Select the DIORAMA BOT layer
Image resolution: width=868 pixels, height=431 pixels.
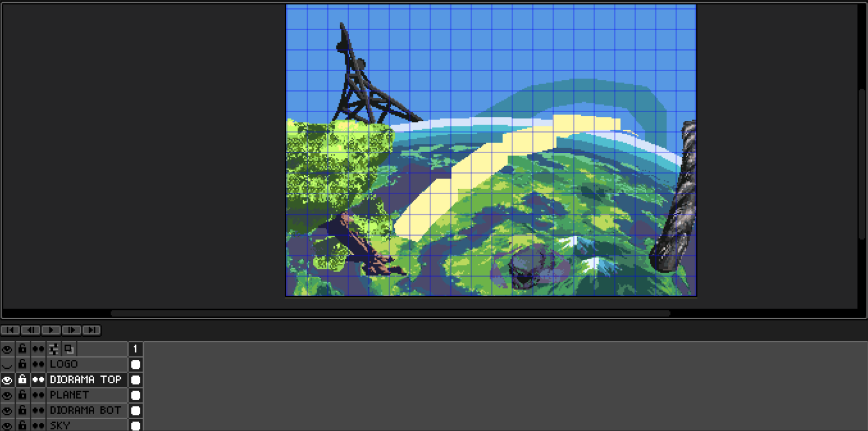[x=87, y=411]
